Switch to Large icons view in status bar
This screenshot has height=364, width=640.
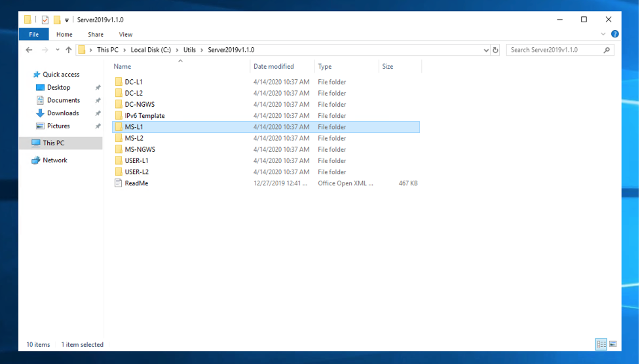pos(613,344)
